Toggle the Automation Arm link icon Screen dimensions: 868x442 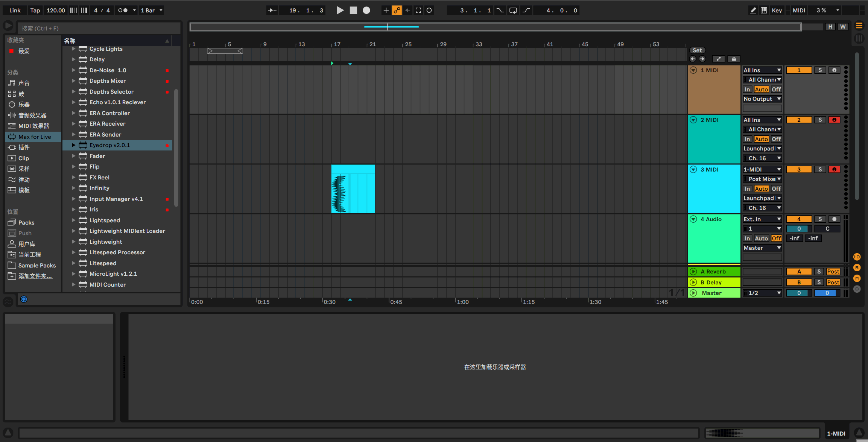tap(397, 10)
